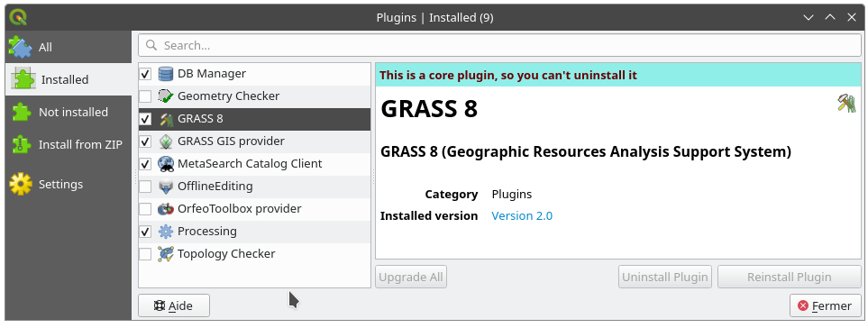
Task: Click the Topology Checker icon
Action: [166, 254]
